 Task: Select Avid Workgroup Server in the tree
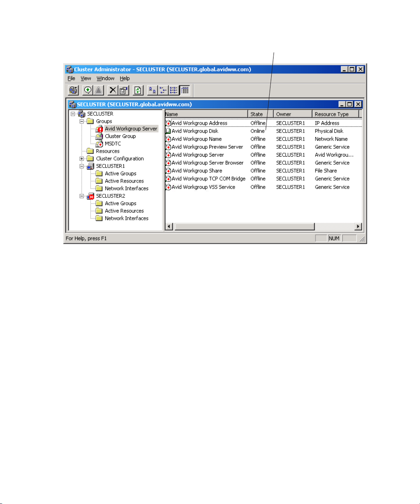coord(131,129)
